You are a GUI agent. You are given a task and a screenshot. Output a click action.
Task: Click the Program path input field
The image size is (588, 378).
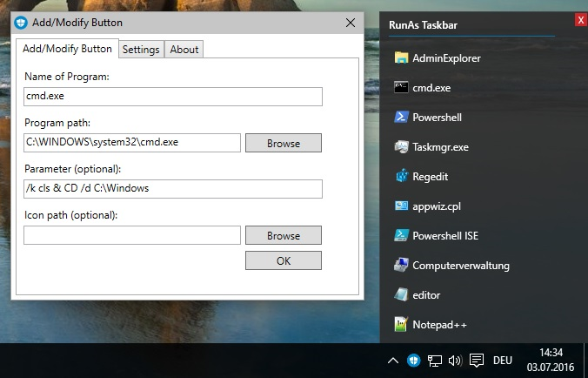[132, 143]
